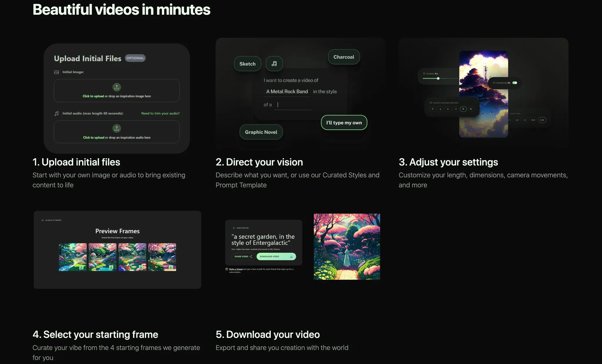Screen dimensions: 602x364
Task: Choose the right arrow camera movement direction
Action: click(456, 109)
